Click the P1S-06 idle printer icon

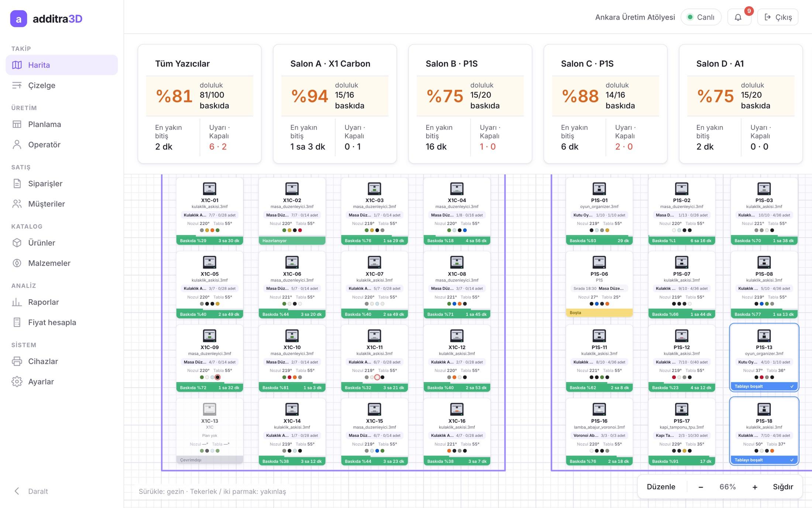(599, 262)
